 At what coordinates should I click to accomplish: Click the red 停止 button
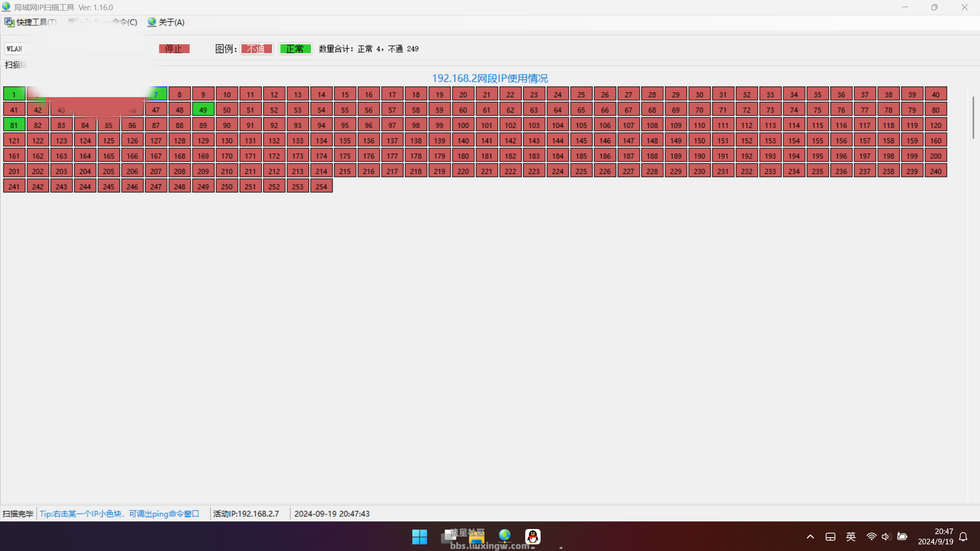(x=174, y=49)
